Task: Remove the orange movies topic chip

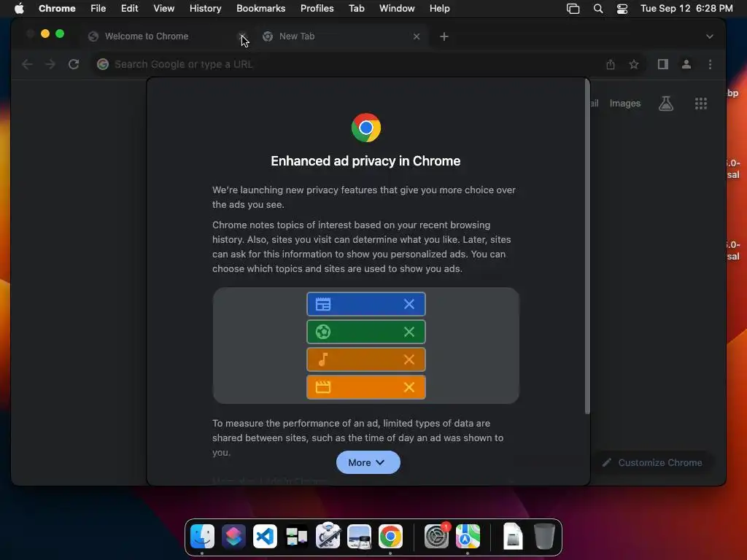Action: pyautogui.click(x=409, y=387)
